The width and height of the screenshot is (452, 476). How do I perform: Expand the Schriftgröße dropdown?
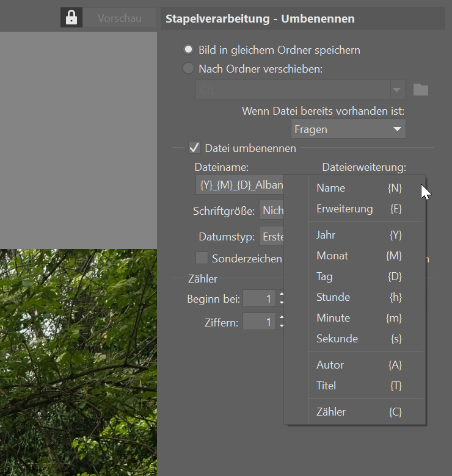[x=272, y=211]
